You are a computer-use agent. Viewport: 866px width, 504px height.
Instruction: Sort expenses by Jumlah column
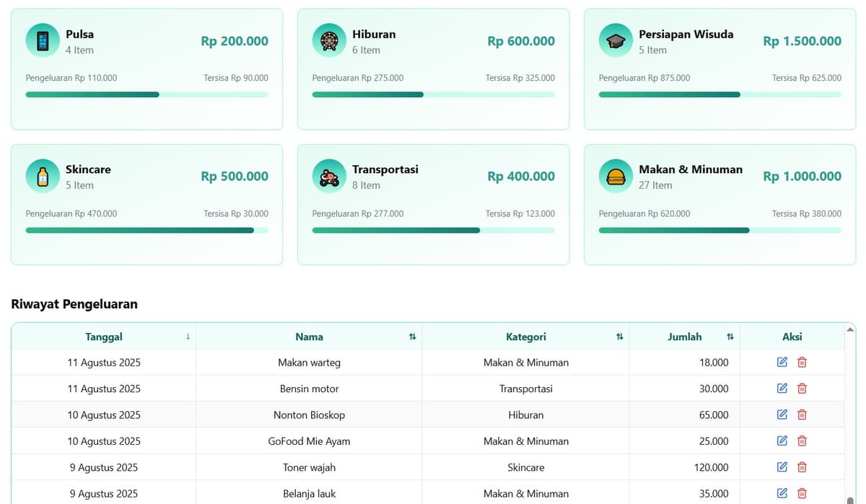pos(730,337)
